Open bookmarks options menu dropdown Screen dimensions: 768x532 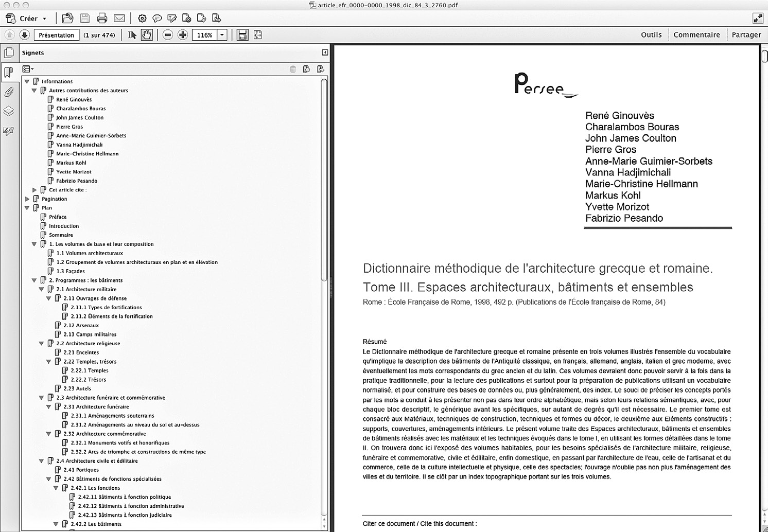pos(28,69)
